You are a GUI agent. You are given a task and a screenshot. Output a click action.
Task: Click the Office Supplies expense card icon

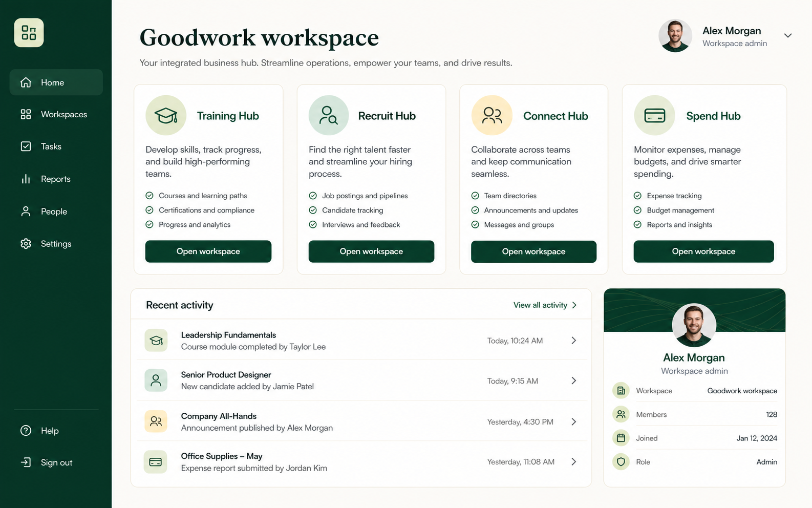click(156, 462)
